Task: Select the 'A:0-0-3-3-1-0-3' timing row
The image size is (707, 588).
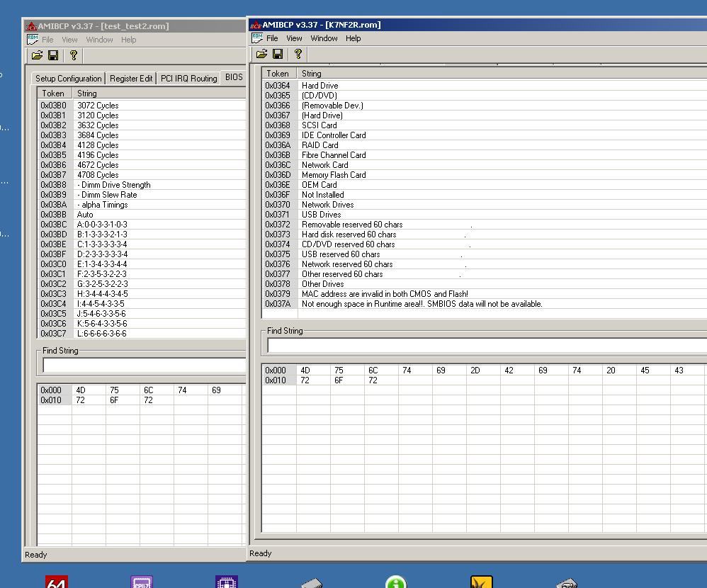Action: click(x=142, y=225)
